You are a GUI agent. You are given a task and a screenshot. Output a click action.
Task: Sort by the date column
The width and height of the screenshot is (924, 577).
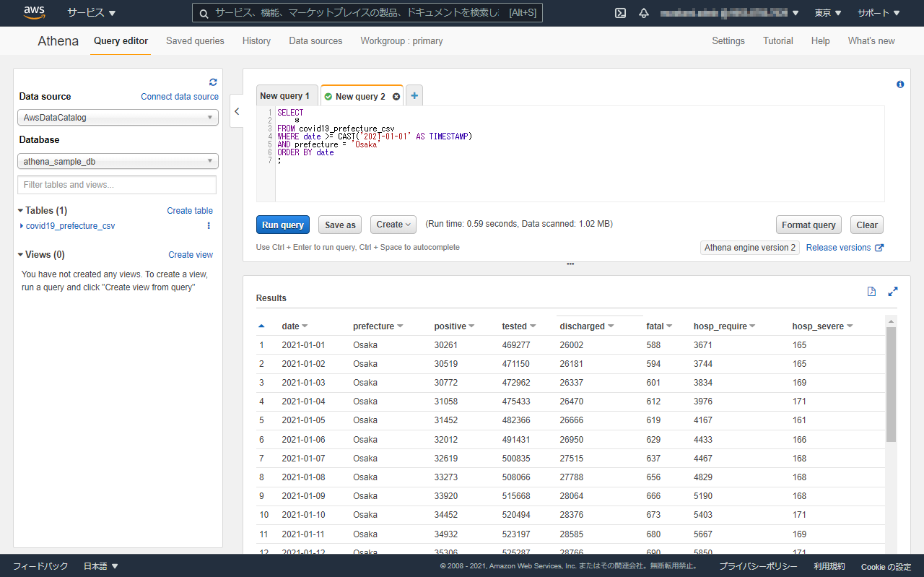(x=295, y=326)
